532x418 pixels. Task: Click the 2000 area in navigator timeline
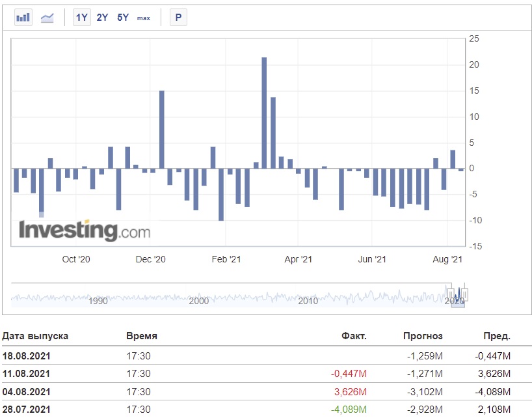(x=199, y=301)
